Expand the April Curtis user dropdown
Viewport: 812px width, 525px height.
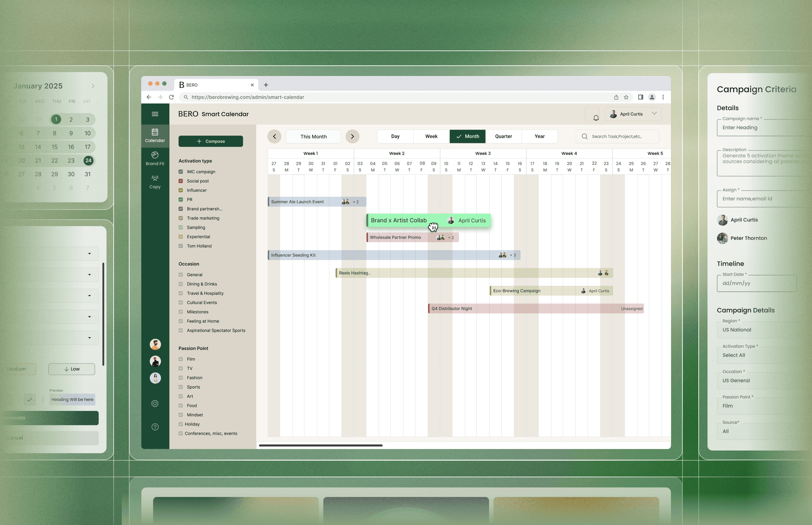tap(654, 113)
